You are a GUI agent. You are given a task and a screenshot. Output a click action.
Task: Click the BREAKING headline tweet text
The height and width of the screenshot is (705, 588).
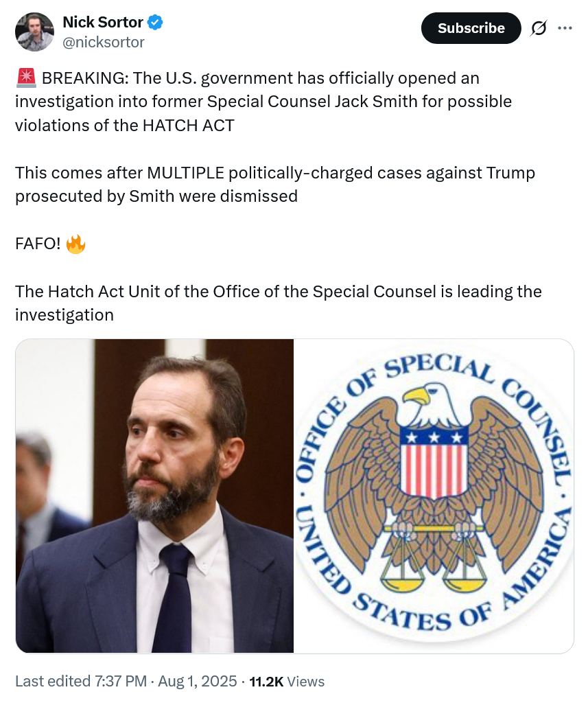pyautogui.click(x=263, y=102)
